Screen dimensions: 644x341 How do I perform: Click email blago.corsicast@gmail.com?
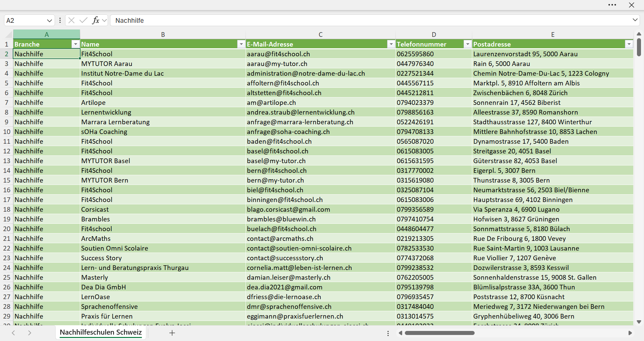click(321, 209)
